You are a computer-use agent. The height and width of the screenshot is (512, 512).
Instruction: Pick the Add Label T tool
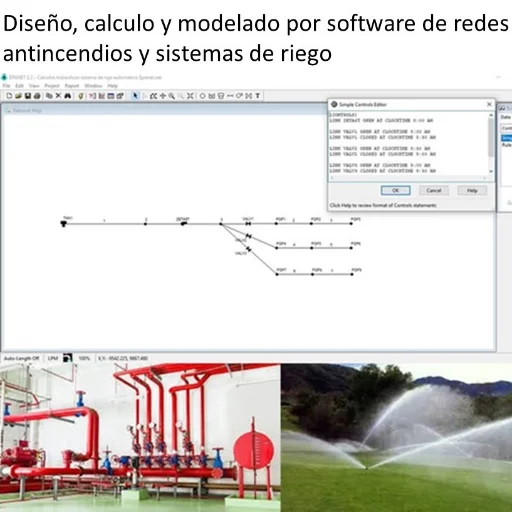(x=258, y=96)
